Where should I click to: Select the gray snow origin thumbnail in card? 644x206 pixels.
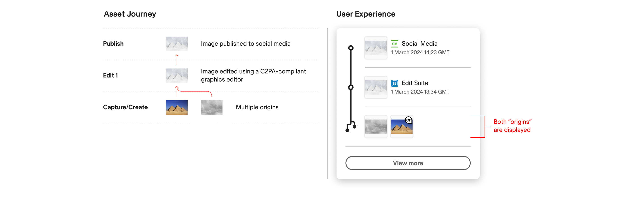tap(375, 127)
